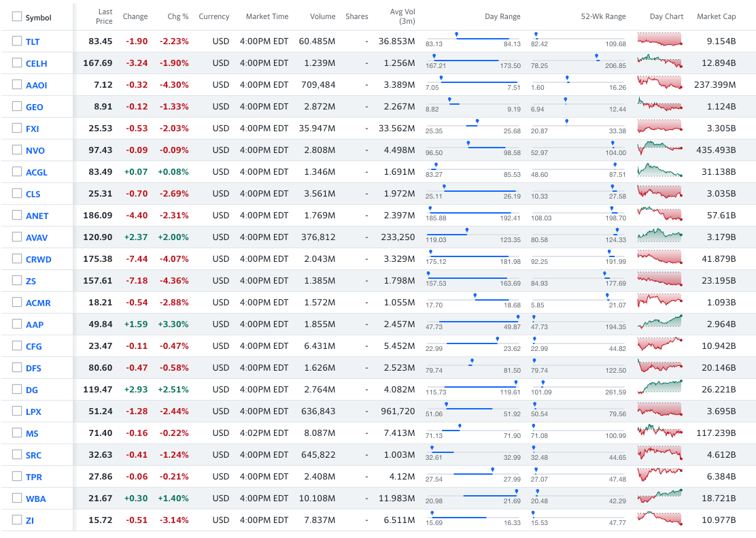
Task: Click the CELH 52-week range bar
Action: (x=578, y=61)
